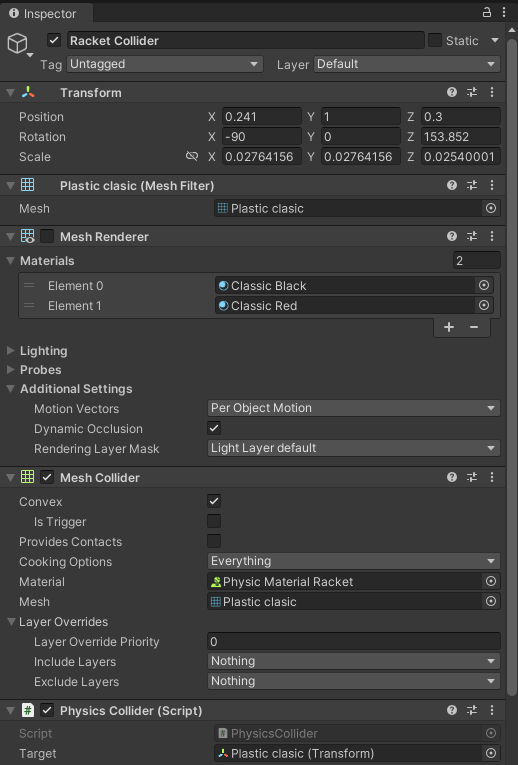Open Physics Collider script more options menu
The height and width of the screenshot is (765, 518).
pyautogui.click(x=492, y=710)
